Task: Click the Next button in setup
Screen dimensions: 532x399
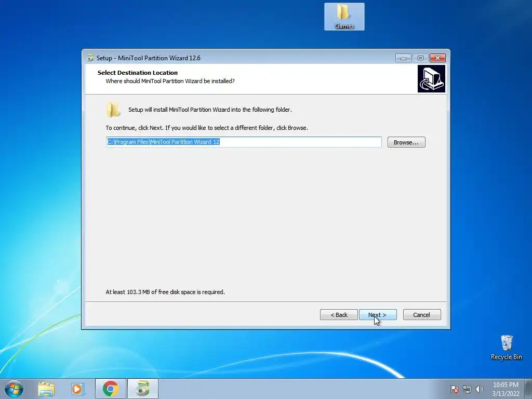Action: pyautogui.click(x=378, y=314)
